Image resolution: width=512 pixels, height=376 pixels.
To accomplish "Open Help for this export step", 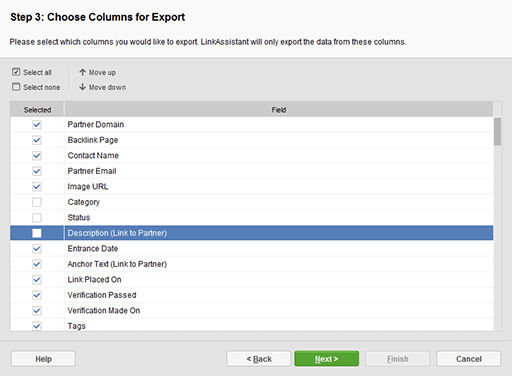I will 43,359.
